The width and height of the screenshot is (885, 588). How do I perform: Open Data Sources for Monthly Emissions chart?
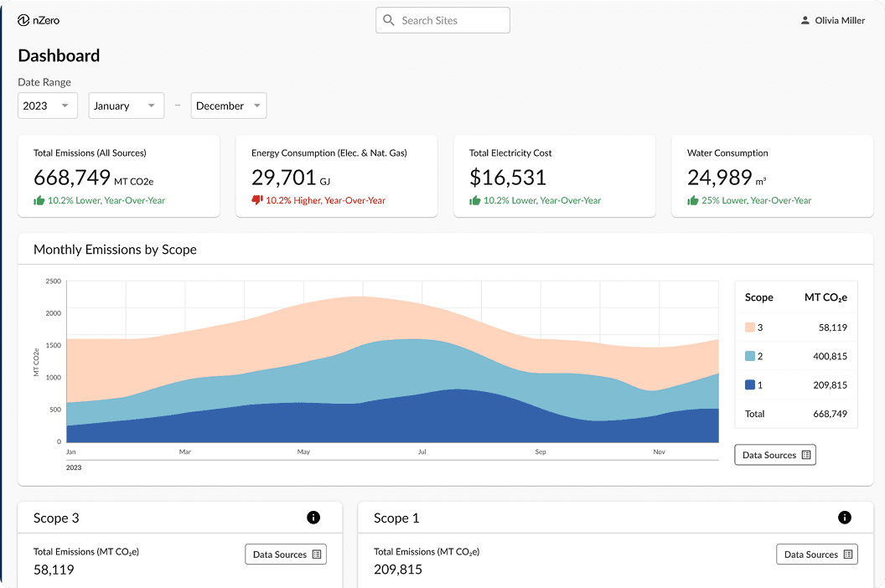[x=774, y=455]
